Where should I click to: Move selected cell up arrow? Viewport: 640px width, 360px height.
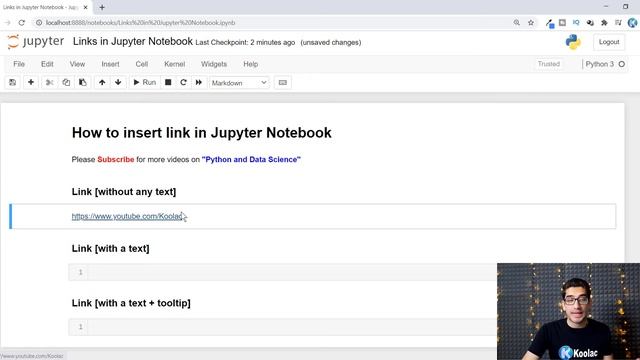102,82
